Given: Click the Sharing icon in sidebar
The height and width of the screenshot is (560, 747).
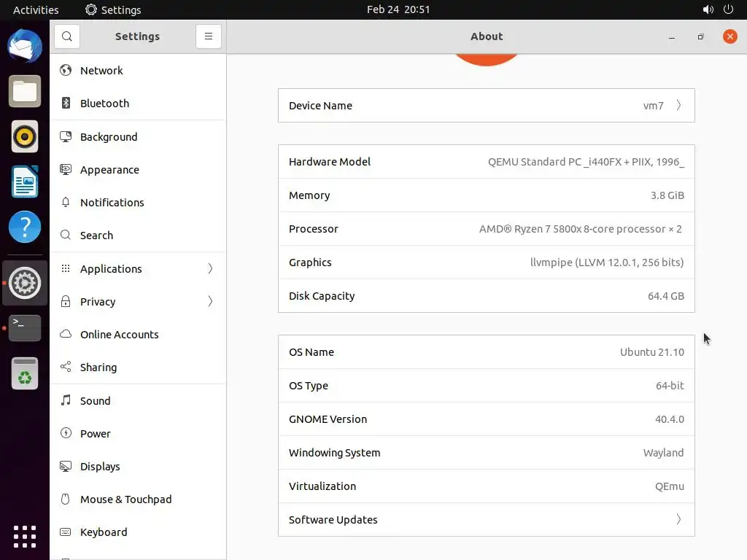Looking at the screenshot, I should [x=66, y=367].
